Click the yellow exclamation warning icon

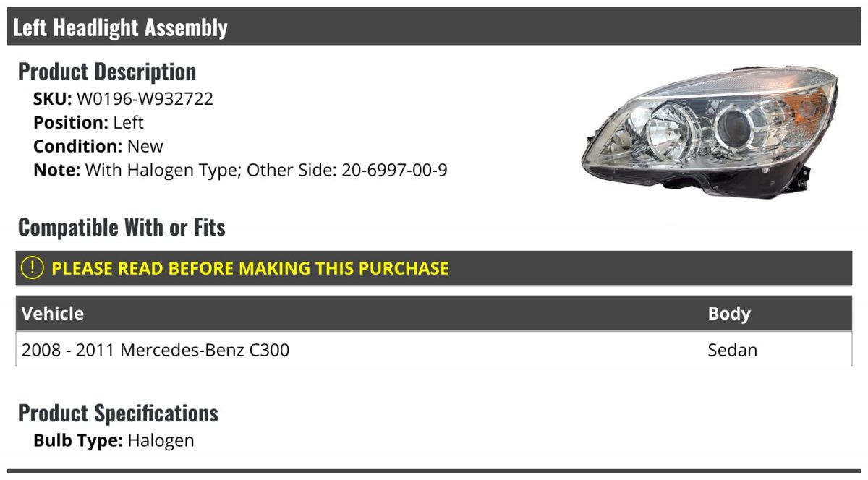[33, 268]
